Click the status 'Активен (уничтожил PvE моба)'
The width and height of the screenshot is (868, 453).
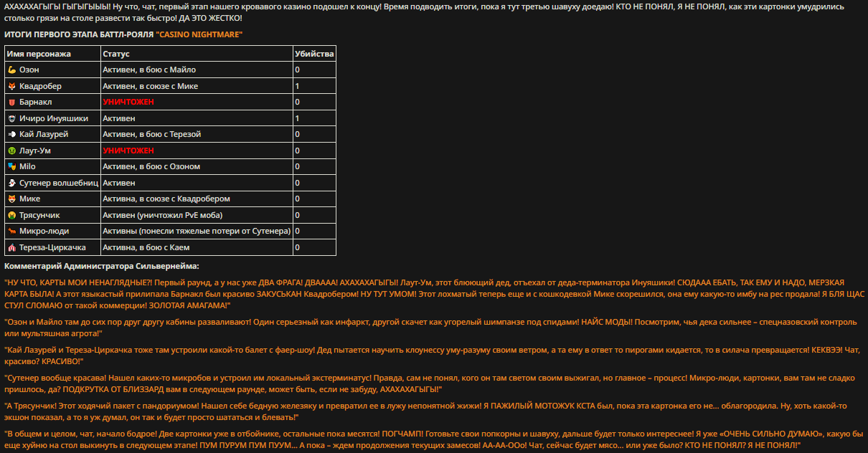click(x=163, y=215)
